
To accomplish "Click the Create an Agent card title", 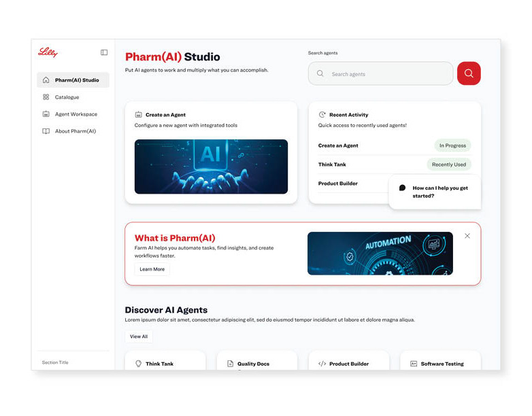I will [x=165, y=115].
